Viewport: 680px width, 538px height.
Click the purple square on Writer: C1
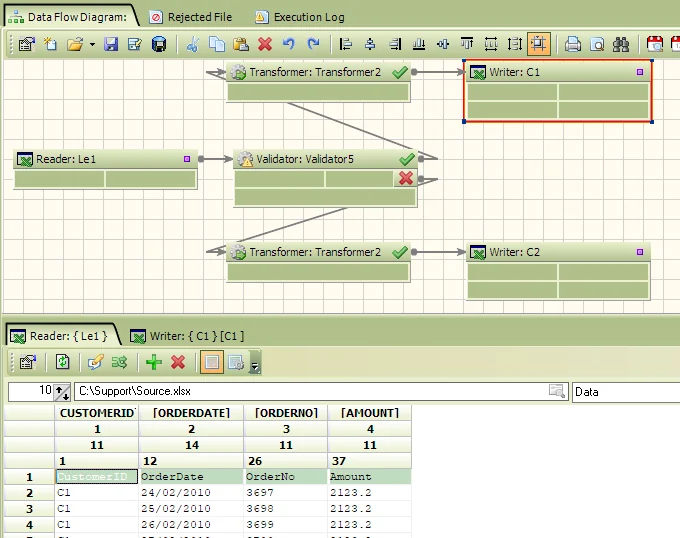640,72
